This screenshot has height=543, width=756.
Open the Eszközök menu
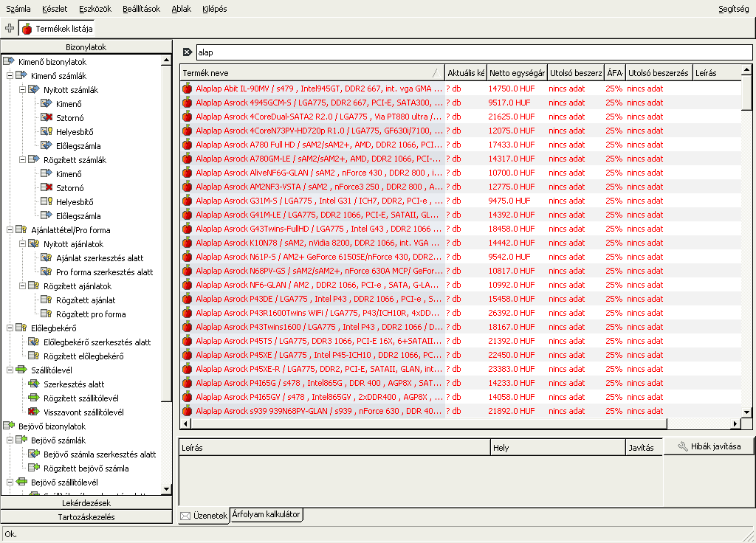pos(95,9)
